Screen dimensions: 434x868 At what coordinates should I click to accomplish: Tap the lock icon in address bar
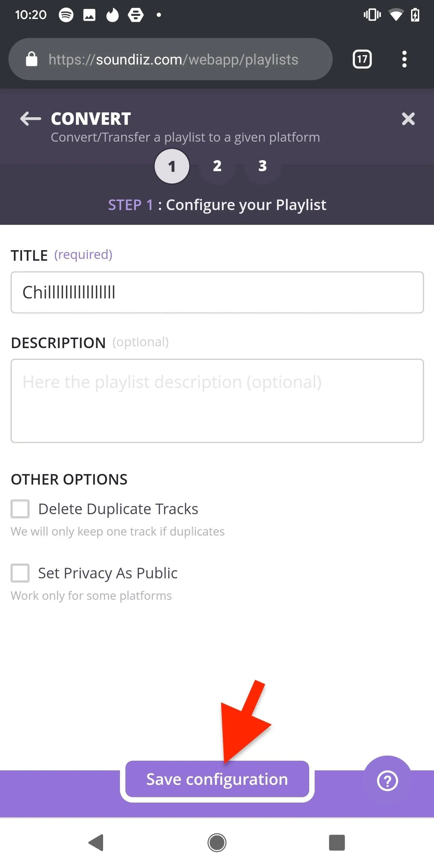click(32, 59)
